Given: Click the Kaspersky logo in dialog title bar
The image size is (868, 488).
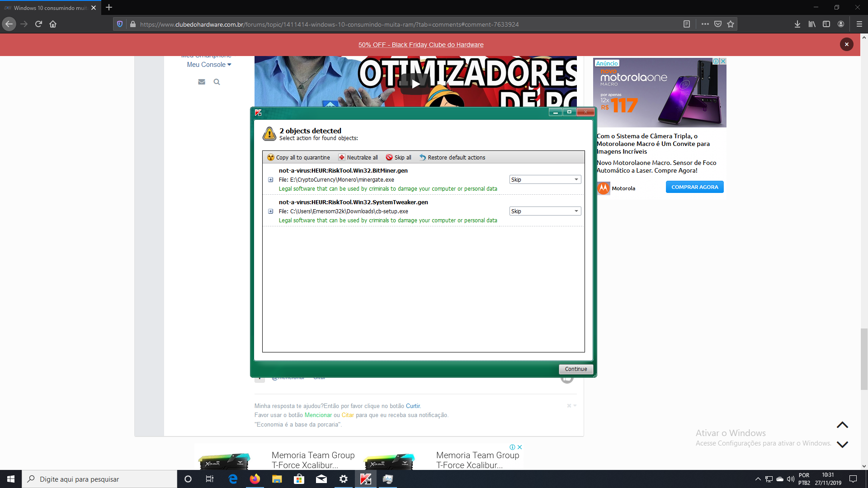Looking at the screenshot, I should coord(258,113).
